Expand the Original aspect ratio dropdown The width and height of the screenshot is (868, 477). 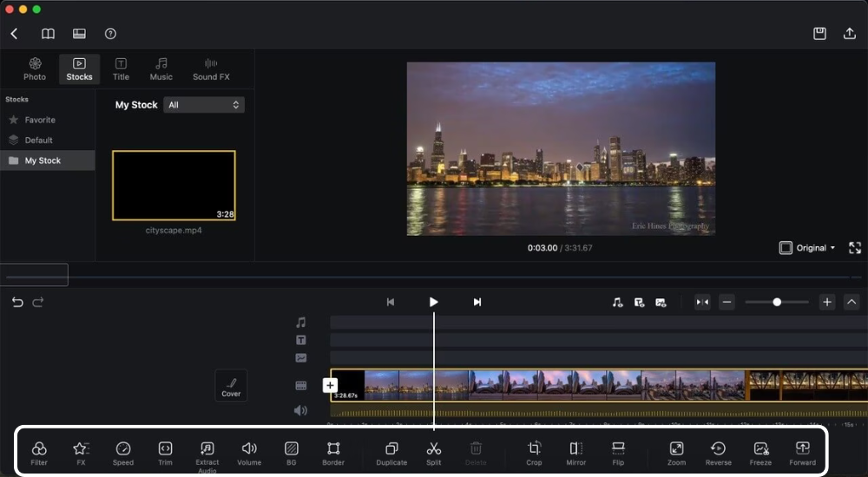point(807,248)
